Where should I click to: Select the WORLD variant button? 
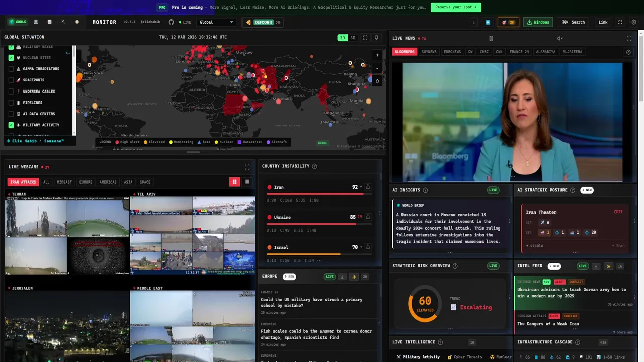click(x=18, y=22)
